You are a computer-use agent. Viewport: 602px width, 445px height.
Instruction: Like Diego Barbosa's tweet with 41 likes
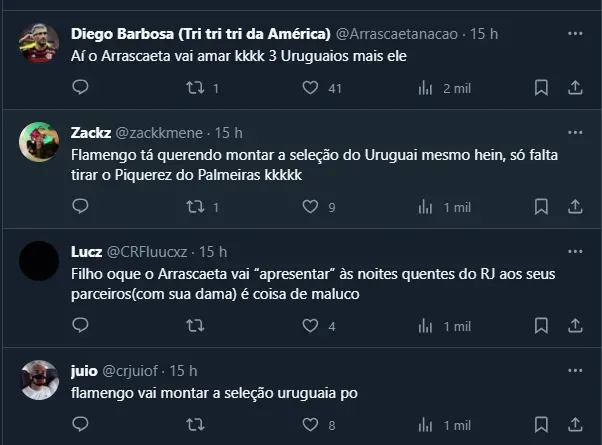310,88
